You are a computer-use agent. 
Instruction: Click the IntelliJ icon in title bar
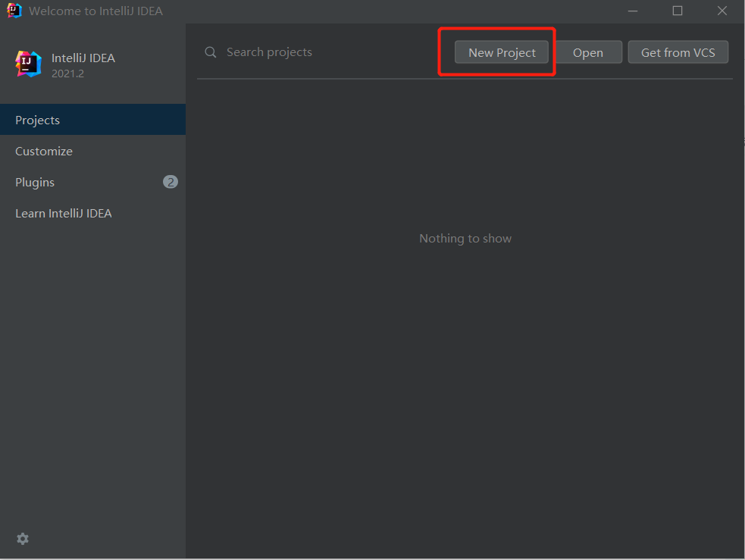pos(14,11)
